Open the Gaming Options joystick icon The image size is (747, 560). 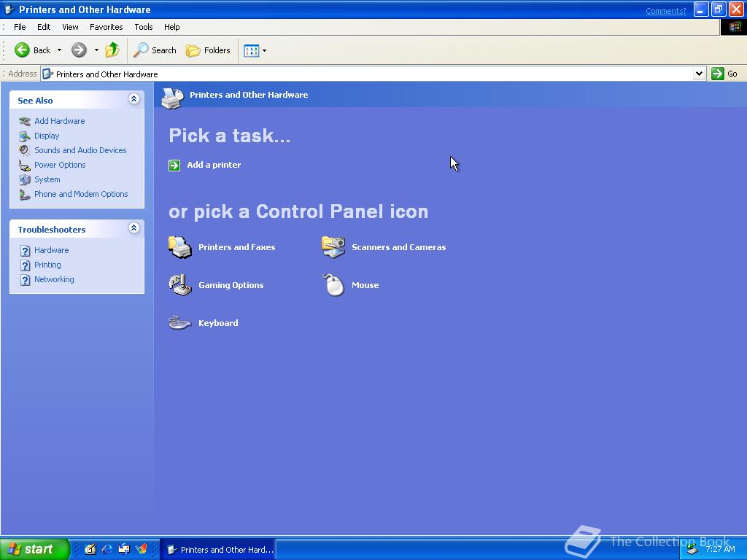coord(179,285)
